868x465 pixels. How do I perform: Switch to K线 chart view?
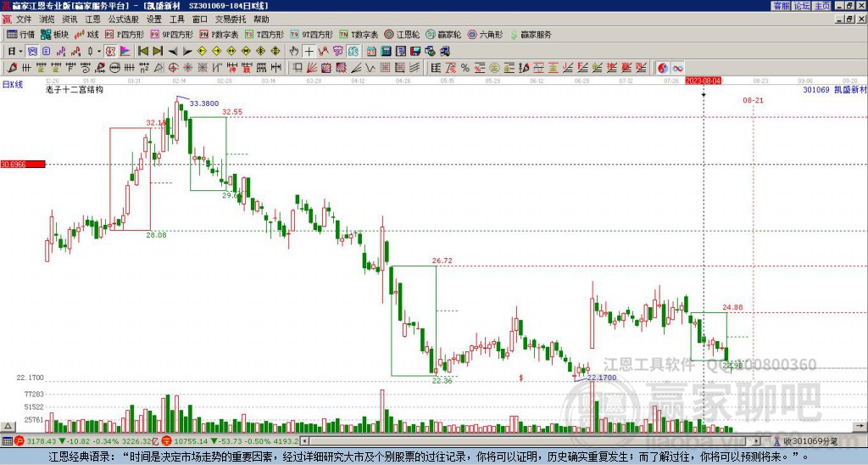tap(86, 34)
